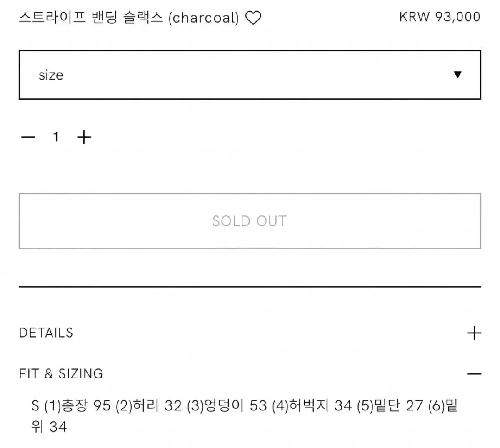This screenshot has height=448, width=500.
Task: Click the minus icon beside FIT & SIZING
Action: (474, 374)
